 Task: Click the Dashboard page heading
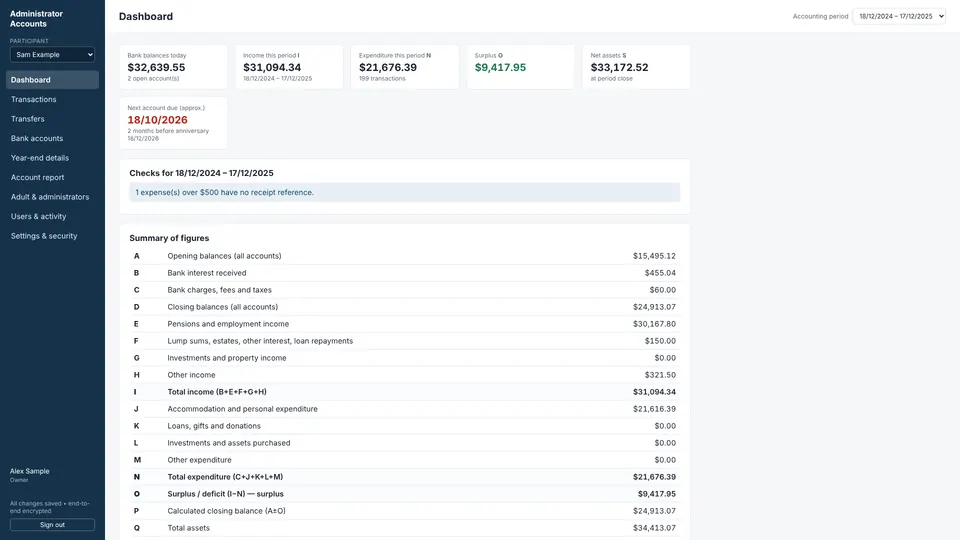(x=146, y=17)
